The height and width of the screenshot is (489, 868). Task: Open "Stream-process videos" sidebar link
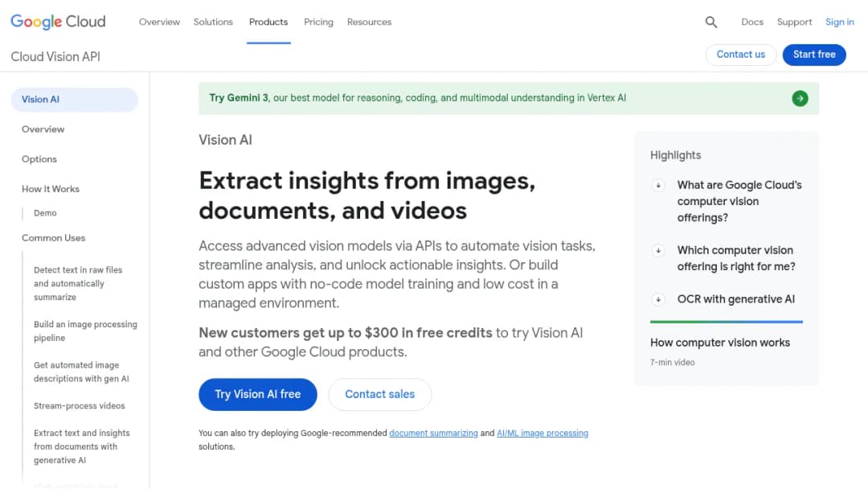coord(79,406)
